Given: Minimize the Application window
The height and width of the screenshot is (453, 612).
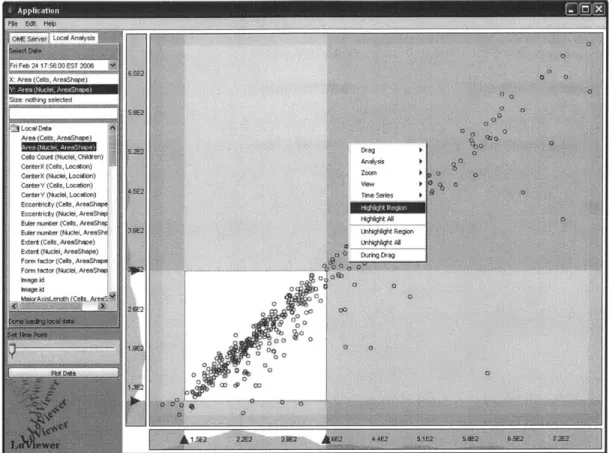Looking at the screenshot, I should [571, 9].
